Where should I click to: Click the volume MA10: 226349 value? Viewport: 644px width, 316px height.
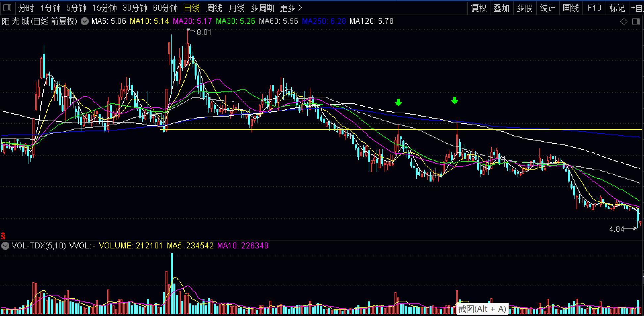tap(243, 246)
